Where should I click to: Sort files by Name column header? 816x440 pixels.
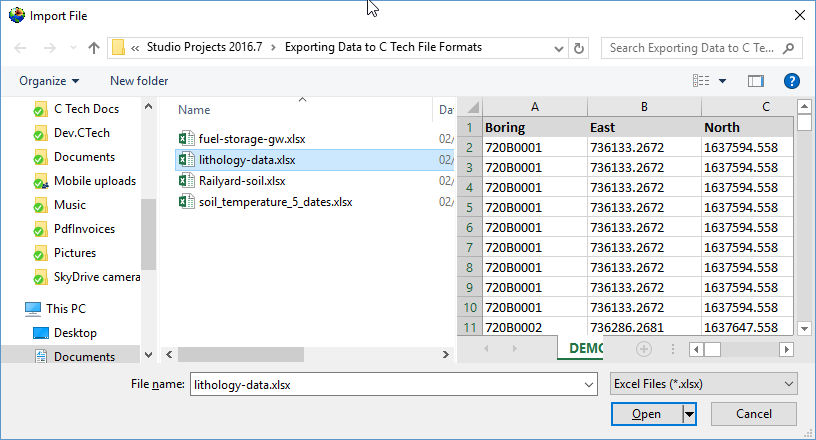coord(194,110)
